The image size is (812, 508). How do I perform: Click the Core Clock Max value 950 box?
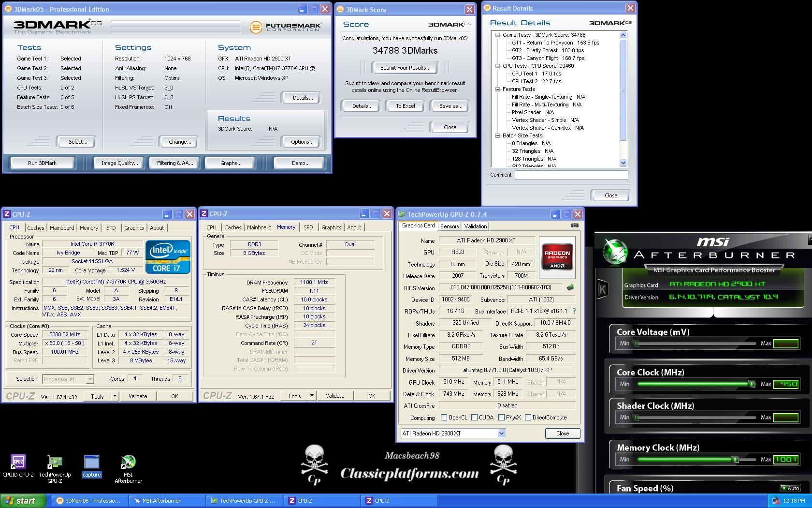[786, 384]
